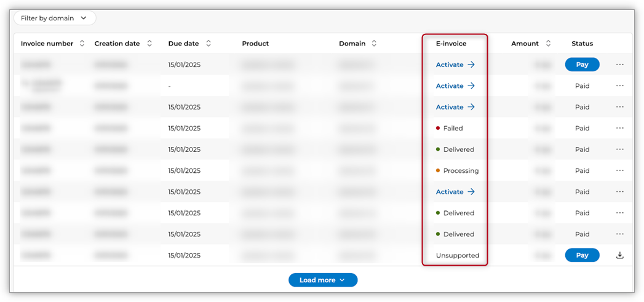Open three-dot menu for the first invoice row
Screen dimensions: 644x302
click(x=619, y=65)
